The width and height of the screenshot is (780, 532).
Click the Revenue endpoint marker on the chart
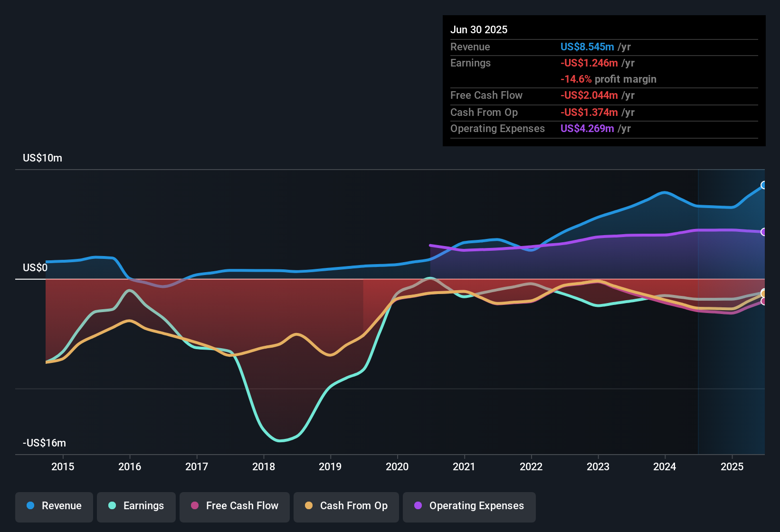pyautogui.click(x=764, y=185)
